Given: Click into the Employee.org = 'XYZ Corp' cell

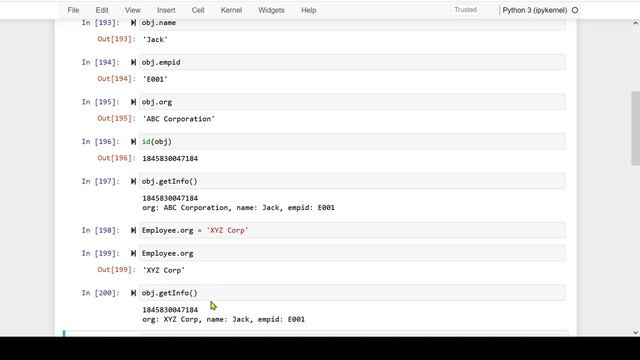Looking at the screenshot, I should pos(352,230).
